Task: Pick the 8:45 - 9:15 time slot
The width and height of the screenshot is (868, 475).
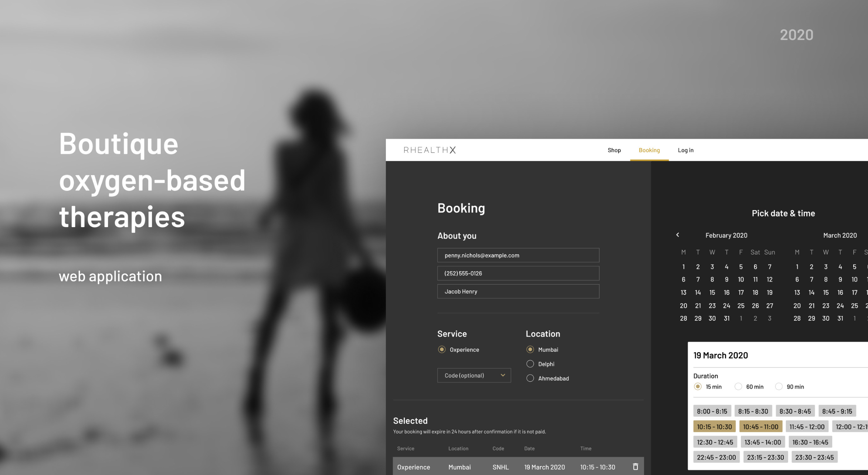Action: click(837, 411)
